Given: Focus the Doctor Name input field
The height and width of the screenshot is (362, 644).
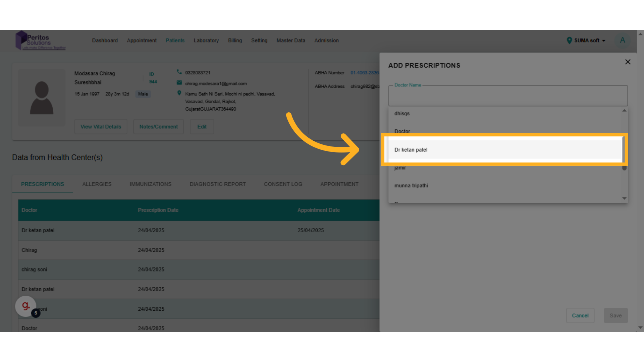Looking at the screenshot, I should [x=508, y=97].
